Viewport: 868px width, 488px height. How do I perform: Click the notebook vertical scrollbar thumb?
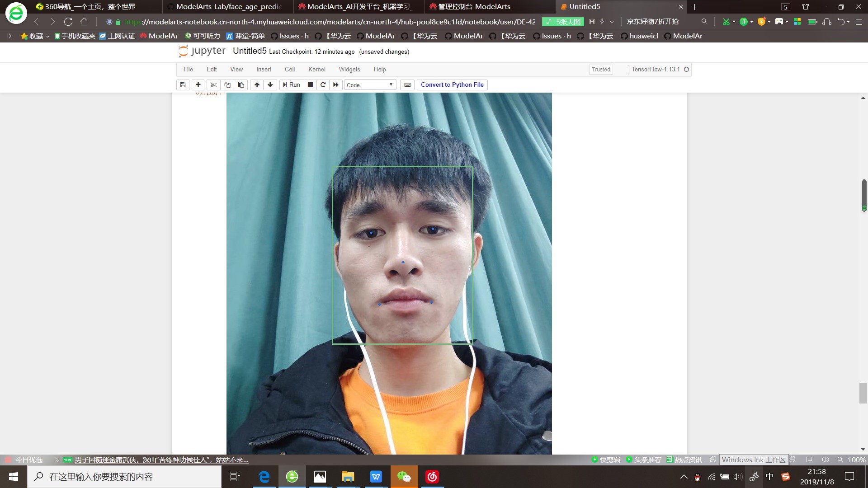(863, 393)
